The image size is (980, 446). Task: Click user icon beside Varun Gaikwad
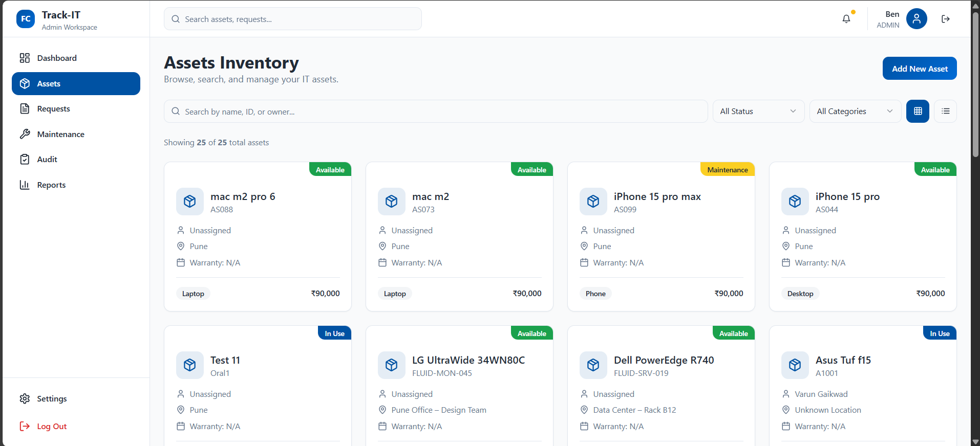point(786,394)
